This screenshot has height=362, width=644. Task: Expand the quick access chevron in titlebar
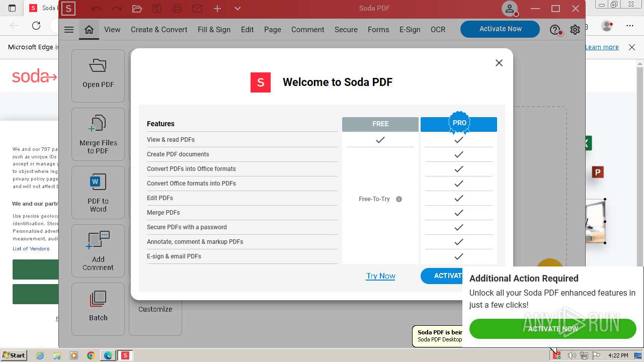pyautogui.click(x=237, y=9)
